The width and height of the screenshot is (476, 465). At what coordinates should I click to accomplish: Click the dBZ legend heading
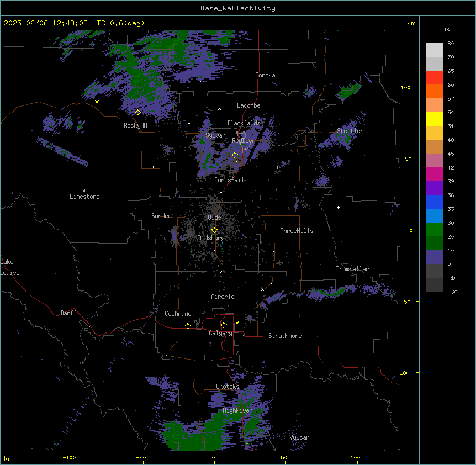click(447, 29)
